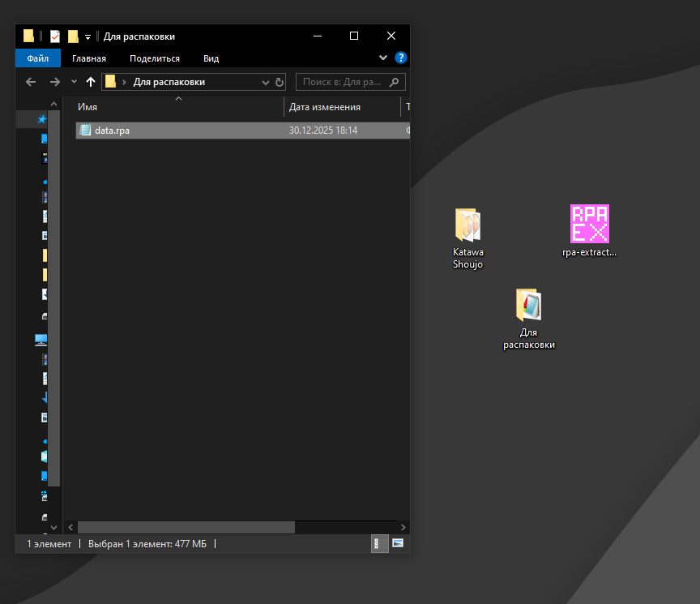700x604 pixels.
Task: Select the Для распаковки desktop folder
Action: [x=529, y=319]
